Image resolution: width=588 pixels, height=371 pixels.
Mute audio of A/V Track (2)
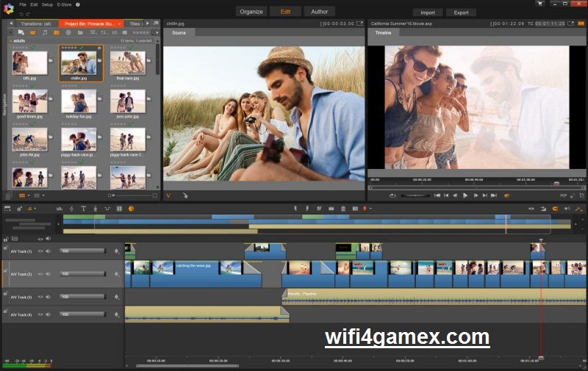(48, 274)
